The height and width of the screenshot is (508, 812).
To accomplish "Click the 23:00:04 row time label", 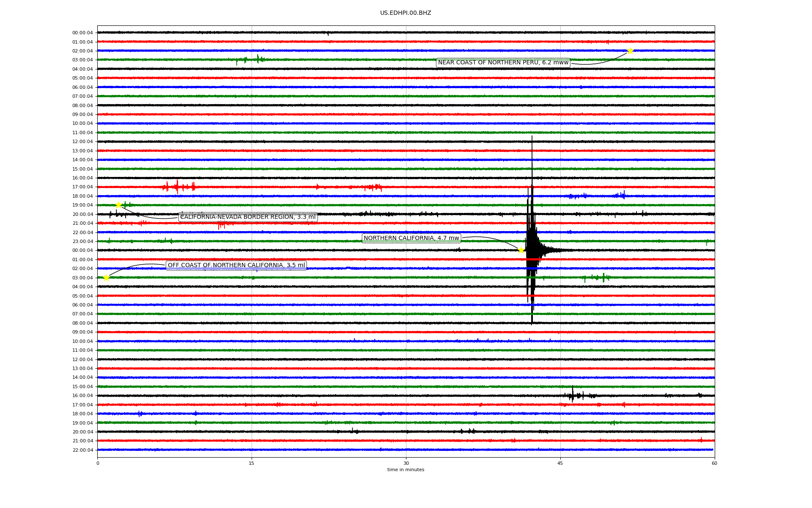I will pyautogui.click(x=82, y=242).
